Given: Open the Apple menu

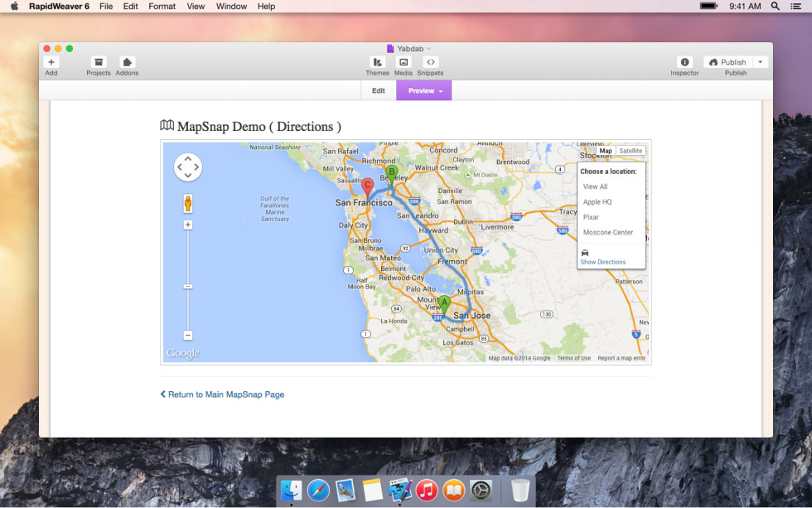Looking at the screenshot, I should 15,6.
